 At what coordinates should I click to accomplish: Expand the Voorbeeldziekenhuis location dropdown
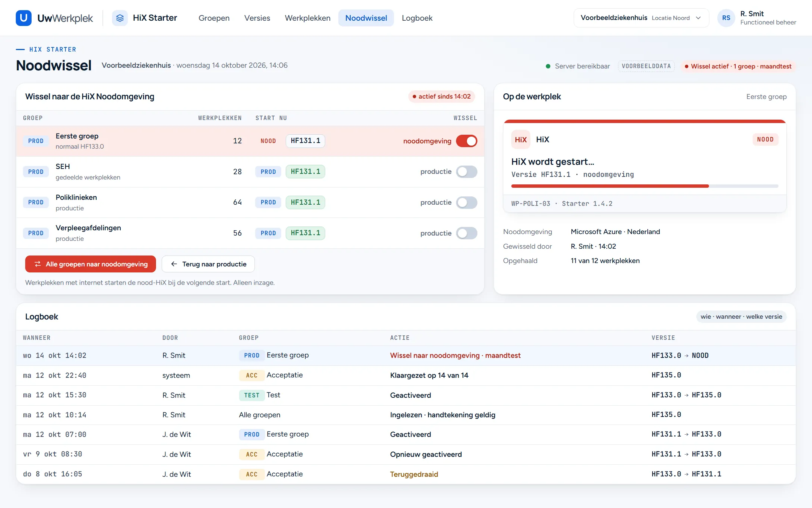point(641,18)
